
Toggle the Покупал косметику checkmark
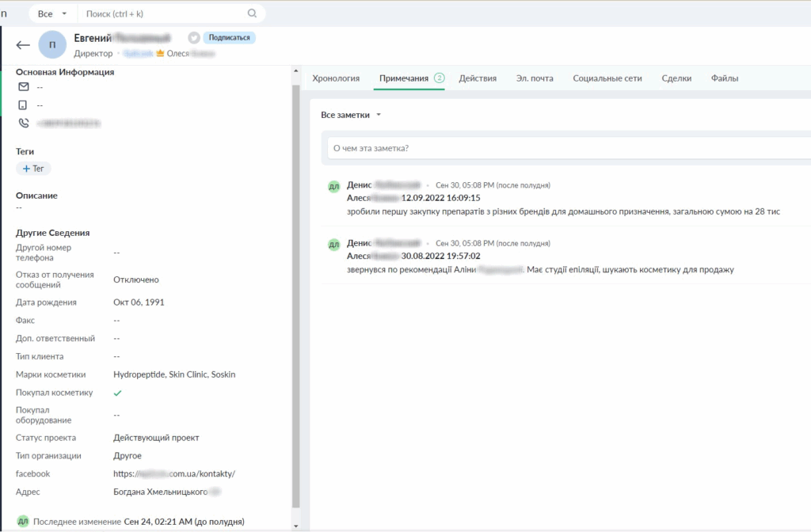[x=118, y=393]
